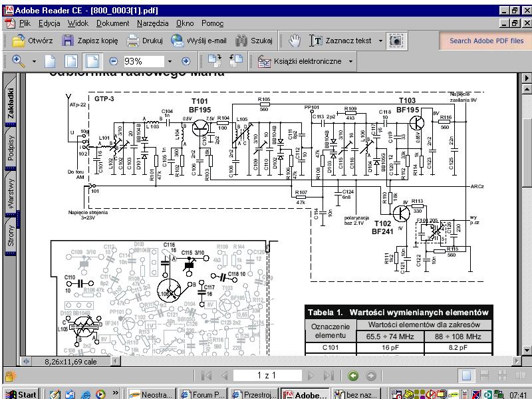Open the Dokument menu
The height and width of the screenshot is (399, 532).
tap(112, 23)
